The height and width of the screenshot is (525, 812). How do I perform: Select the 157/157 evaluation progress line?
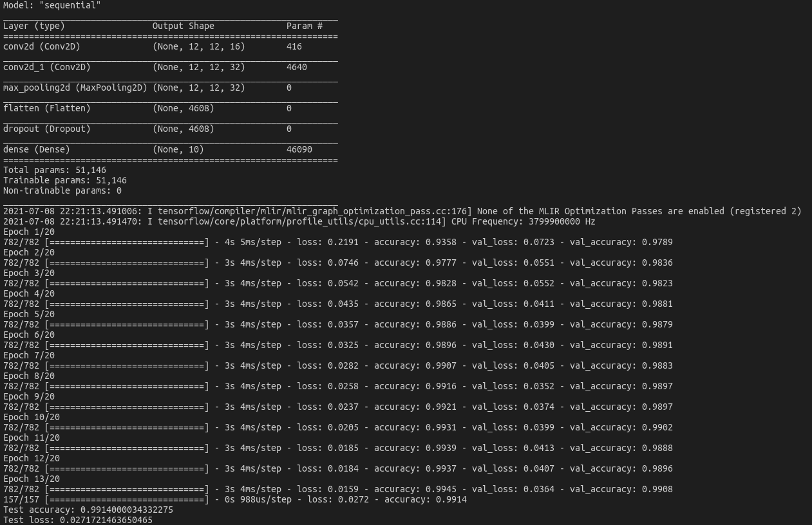pos(235,499)
